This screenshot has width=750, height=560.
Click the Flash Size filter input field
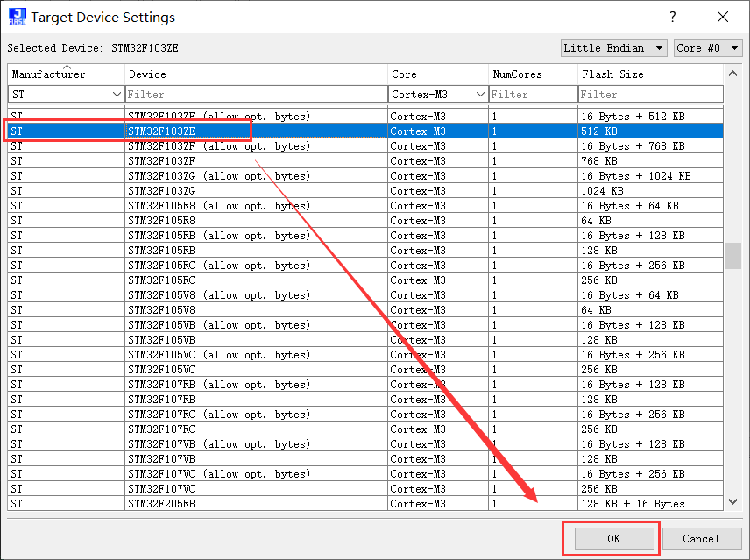(650, 95)
